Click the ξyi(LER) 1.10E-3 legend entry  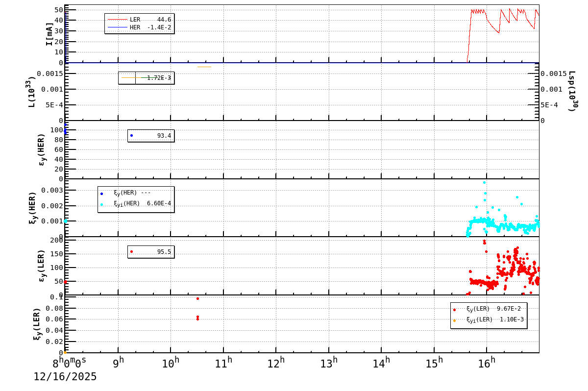pos(489,320)
